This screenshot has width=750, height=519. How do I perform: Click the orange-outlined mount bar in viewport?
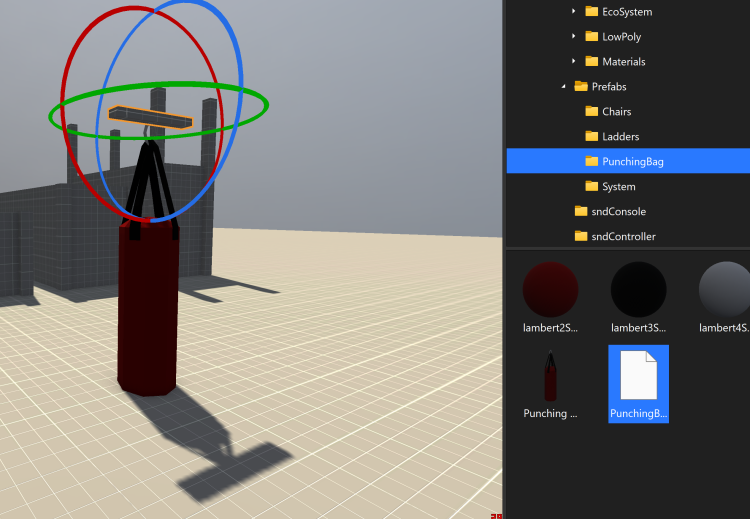point(150,117)
